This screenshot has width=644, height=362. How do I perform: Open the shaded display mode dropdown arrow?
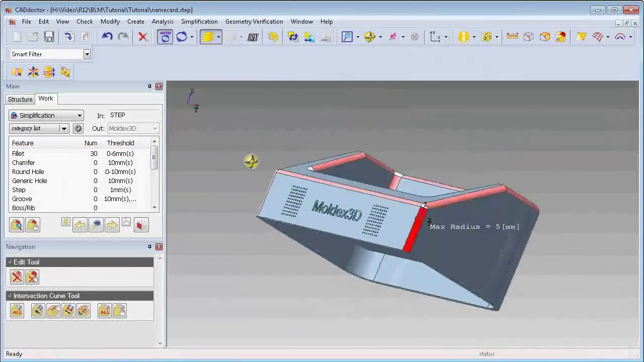click(218, 37)
